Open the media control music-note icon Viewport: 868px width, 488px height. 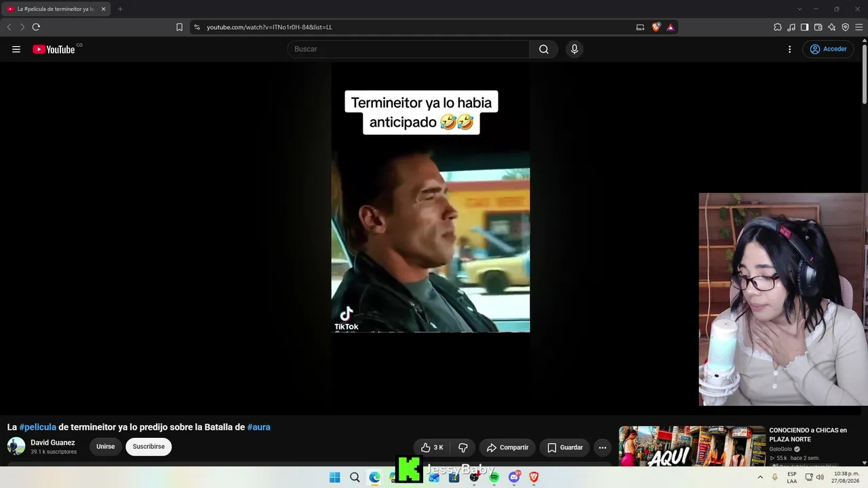(x=791, y=27)
